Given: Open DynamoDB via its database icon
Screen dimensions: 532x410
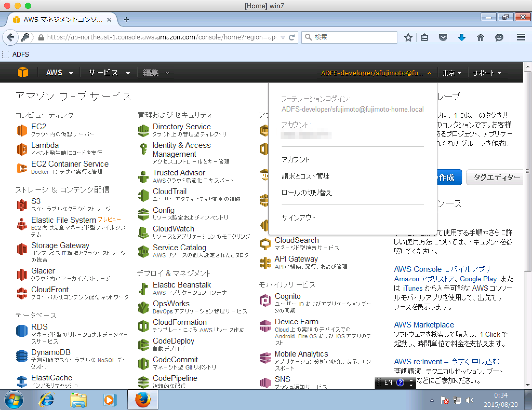Looking at the screenshot, I should (22, 356).
